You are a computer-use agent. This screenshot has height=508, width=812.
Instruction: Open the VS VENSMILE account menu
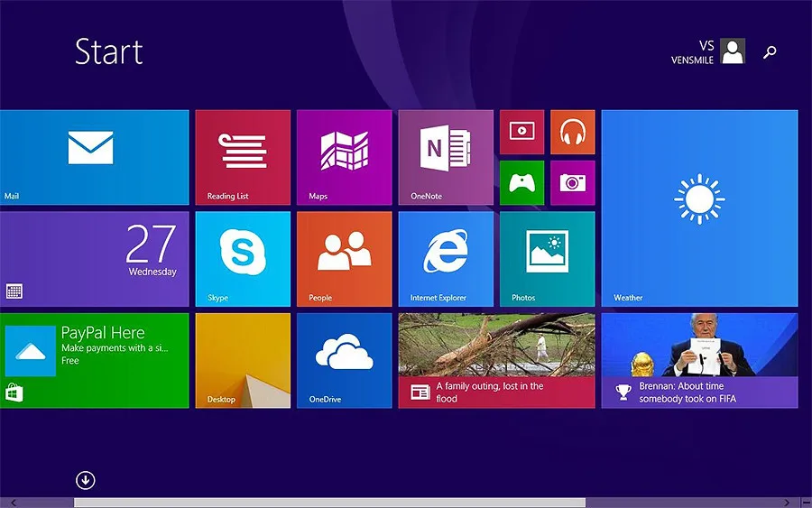[x=708, y=51]
